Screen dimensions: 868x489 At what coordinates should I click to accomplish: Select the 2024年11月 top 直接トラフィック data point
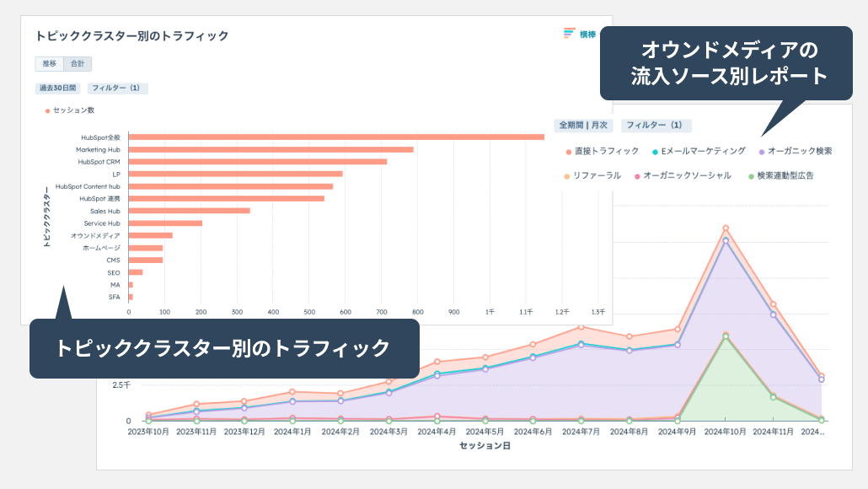[x=774, y=304]
